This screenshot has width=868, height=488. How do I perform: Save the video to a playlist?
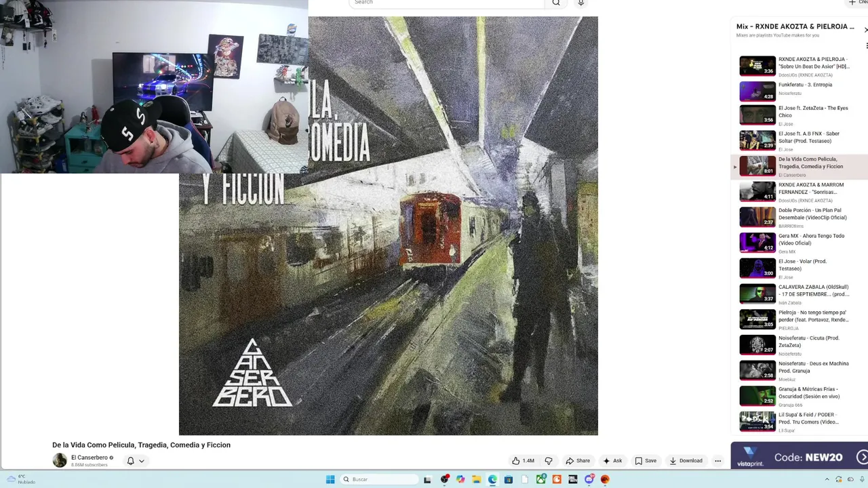tap(646, 461)
